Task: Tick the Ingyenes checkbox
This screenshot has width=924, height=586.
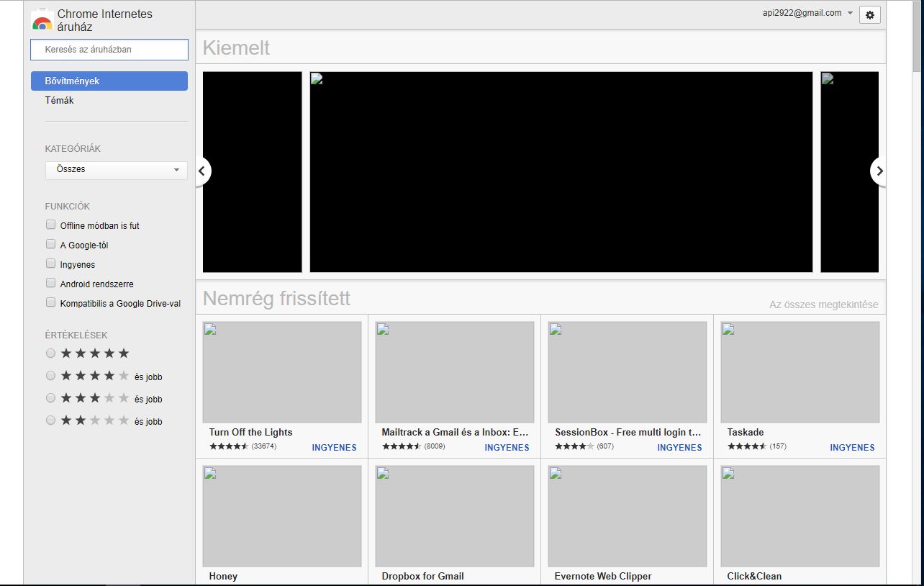Action: [50, 263]
